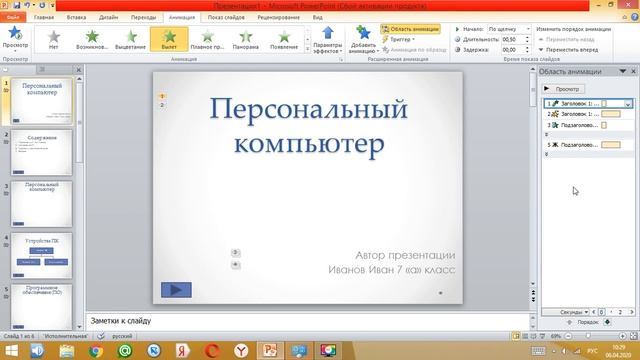Toggle the 'Область анимации' pane button
This screenshot has width=640, height=360.
pyautogui.click(x=411, y=29)
